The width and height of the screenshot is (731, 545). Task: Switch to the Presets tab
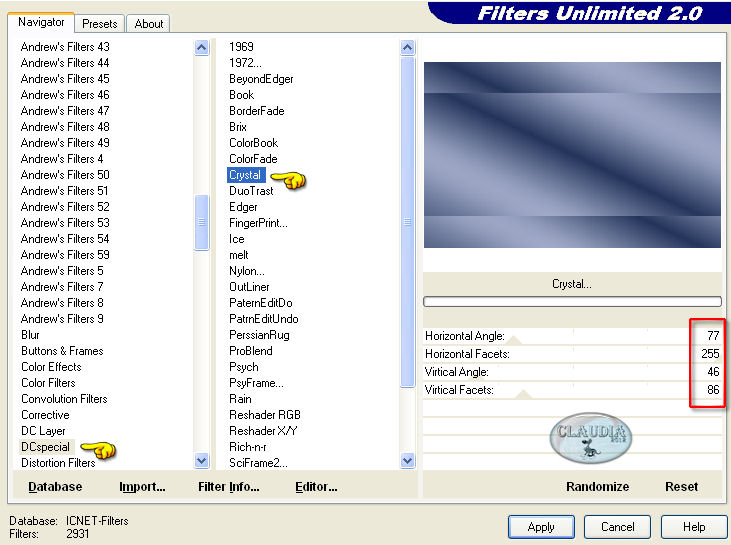coord(99,24)
